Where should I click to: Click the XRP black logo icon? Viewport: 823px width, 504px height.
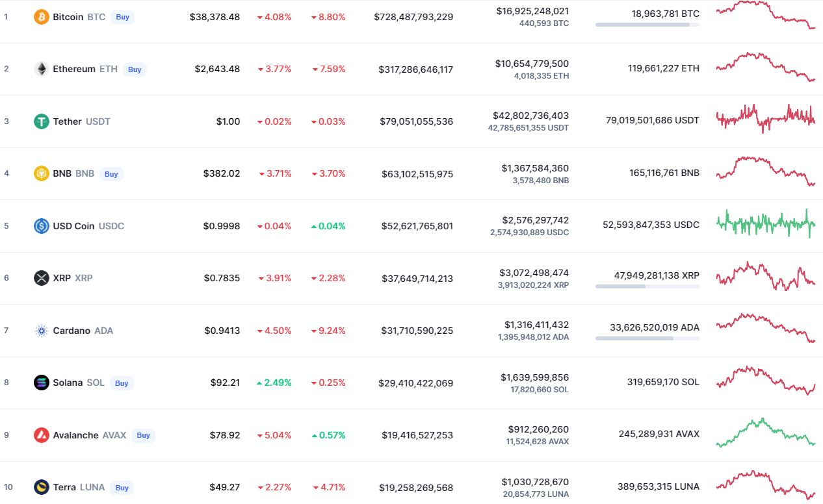coord(42,278)
